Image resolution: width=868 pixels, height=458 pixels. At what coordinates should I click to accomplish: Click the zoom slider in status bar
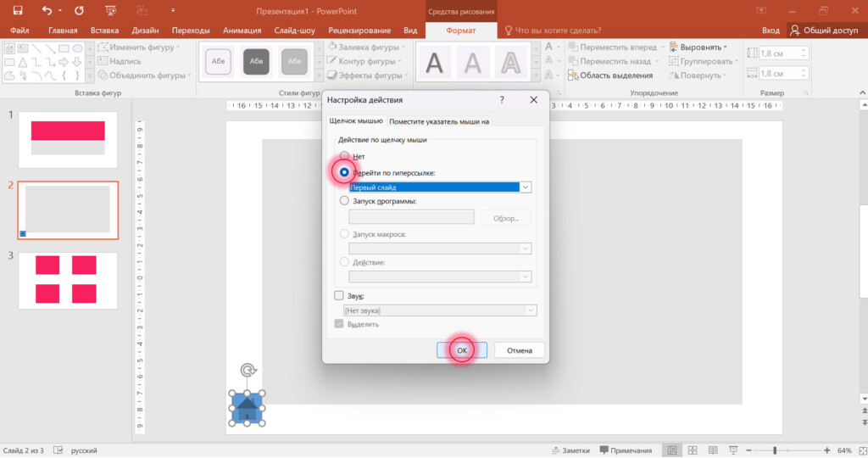(775, 450)
